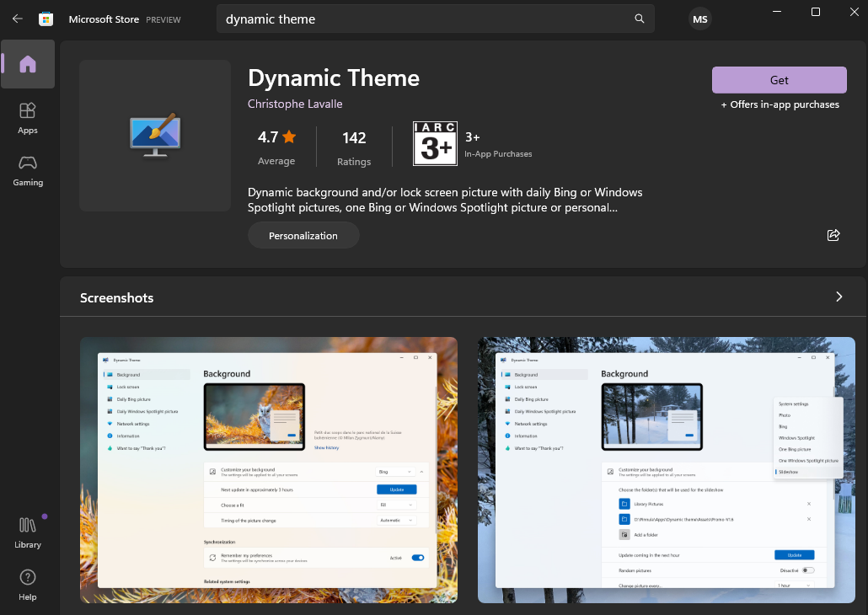The width and height of the screenshot is (868, 615).
Task: Open the Library in sidebar
Action: click(x=28, y=532)
